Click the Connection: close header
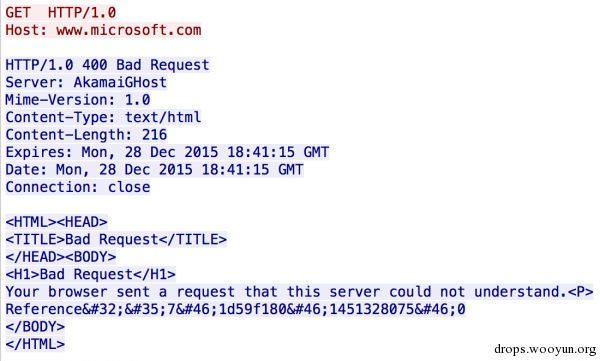Screen dimensions: 600x361 point(78,187)
